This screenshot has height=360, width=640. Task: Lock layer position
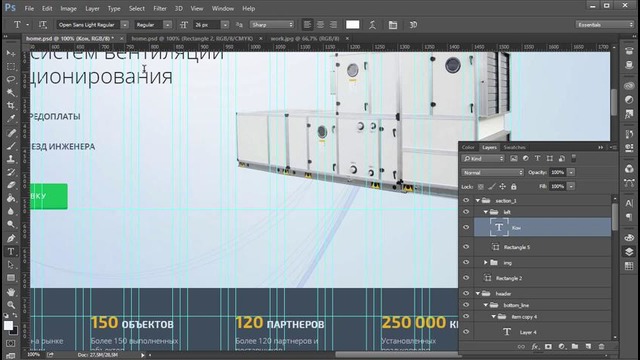(x=502, y=187)
